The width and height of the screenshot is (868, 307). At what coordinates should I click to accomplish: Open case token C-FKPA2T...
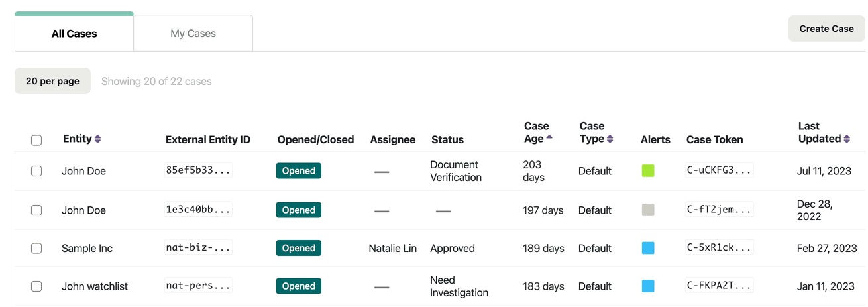(719, 286)
